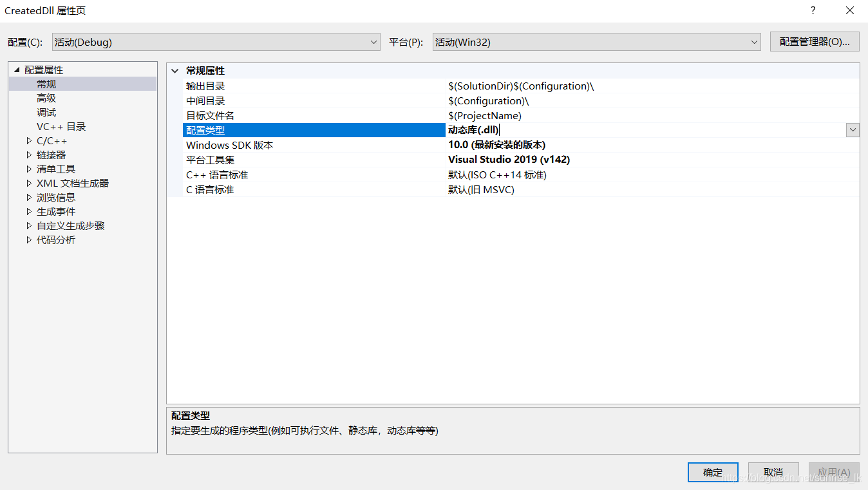This screenshot has width=868, height=490.
Task: Open the 配置(C) Debug dropdown
Action: click(216, 42)
